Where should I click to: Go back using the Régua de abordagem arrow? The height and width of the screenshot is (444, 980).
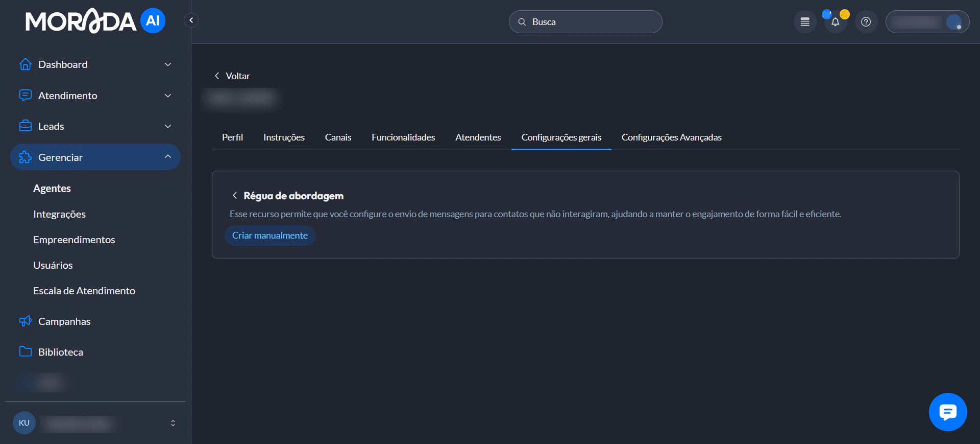[x=235, y=196]
